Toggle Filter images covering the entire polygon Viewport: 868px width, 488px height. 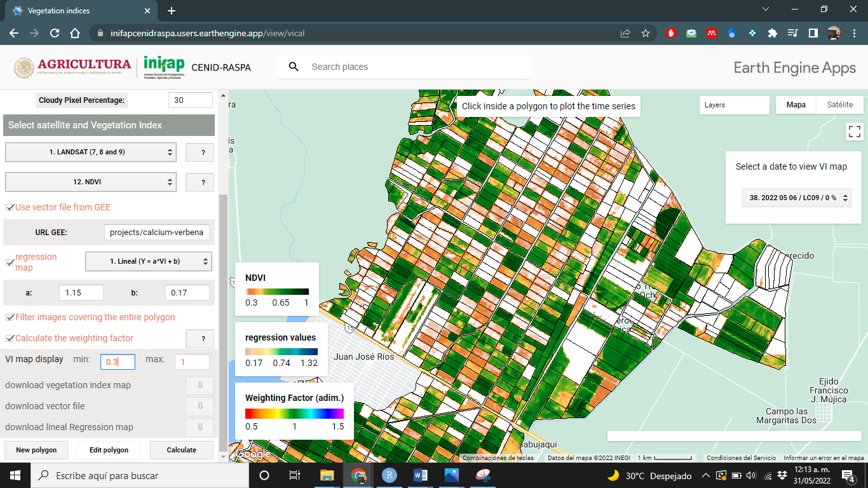[10, 318]
